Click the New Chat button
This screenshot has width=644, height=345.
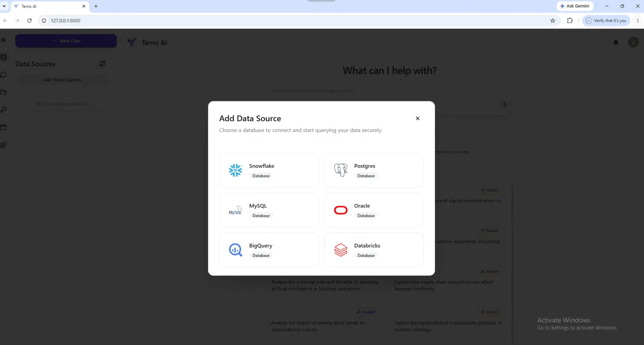66,41
